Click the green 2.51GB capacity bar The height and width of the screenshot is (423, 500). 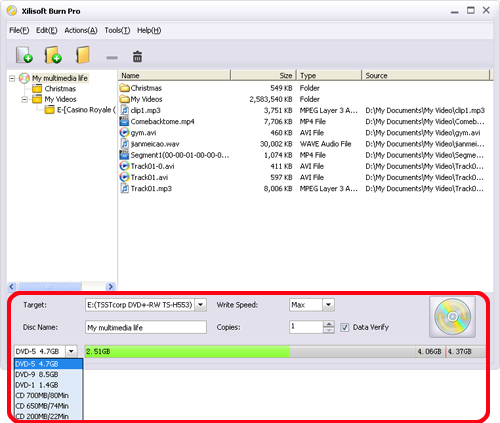(187, 351)
